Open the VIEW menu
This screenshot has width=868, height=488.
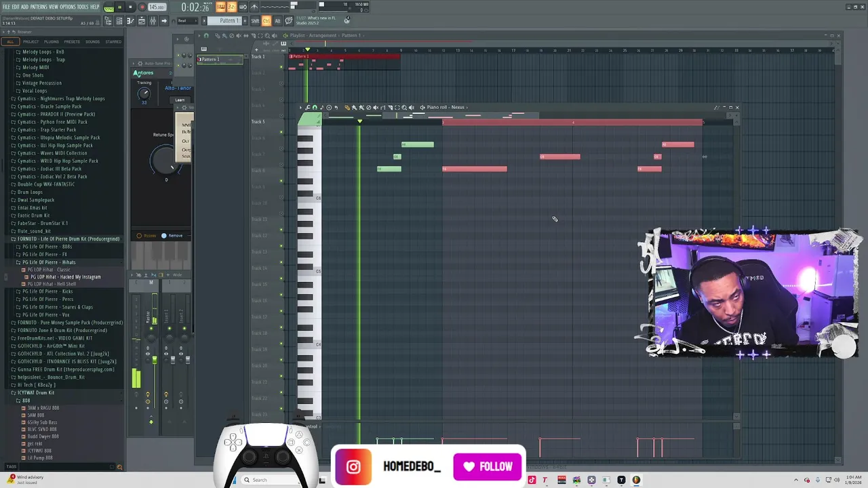[54, 7]
